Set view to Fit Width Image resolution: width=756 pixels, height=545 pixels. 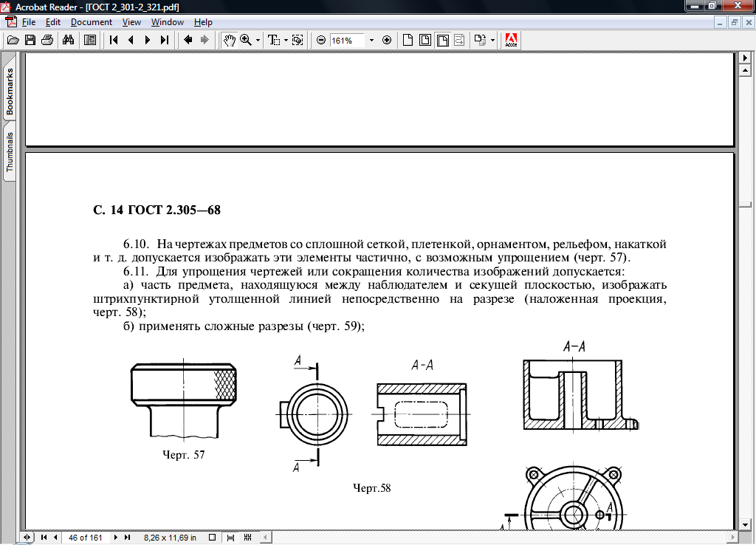(443, 40)
